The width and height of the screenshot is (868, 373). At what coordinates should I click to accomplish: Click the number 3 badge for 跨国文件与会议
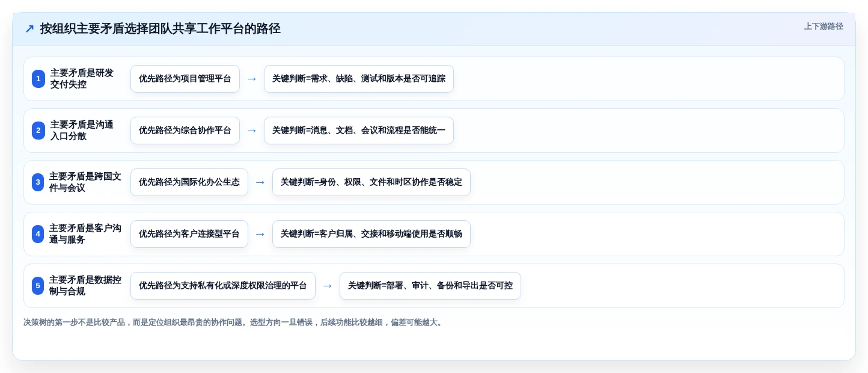pyautogui.click(x=38, y=182)
